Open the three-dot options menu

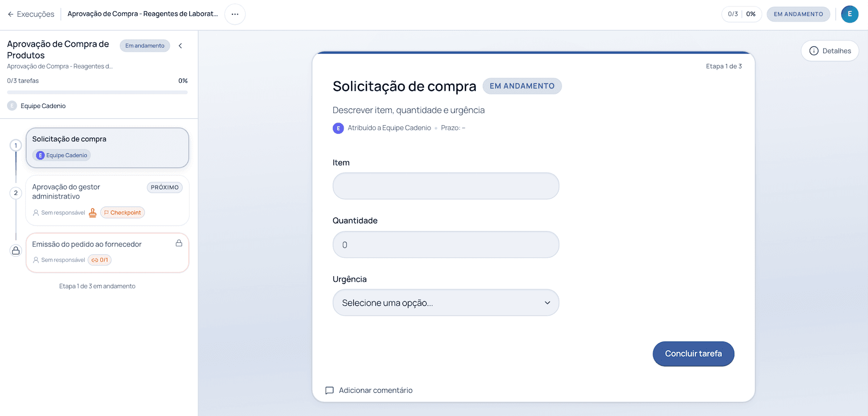235,14
